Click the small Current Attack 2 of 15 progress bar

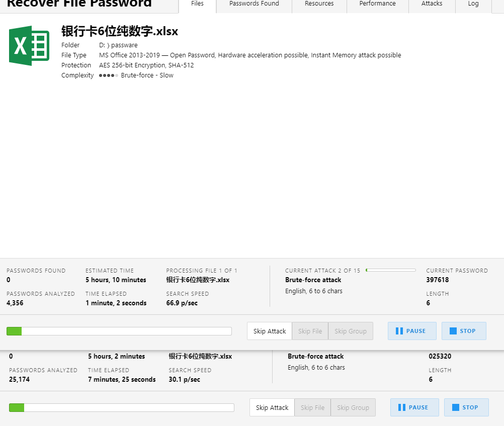point(391,270)
